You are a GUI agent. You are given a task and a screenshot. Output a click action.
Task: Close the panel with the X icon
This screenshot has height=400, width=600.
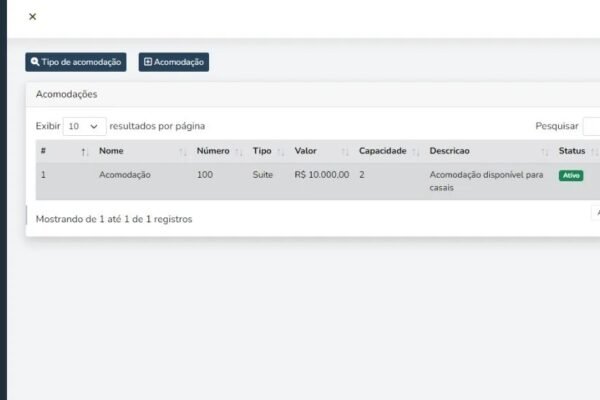pos(33,17)
